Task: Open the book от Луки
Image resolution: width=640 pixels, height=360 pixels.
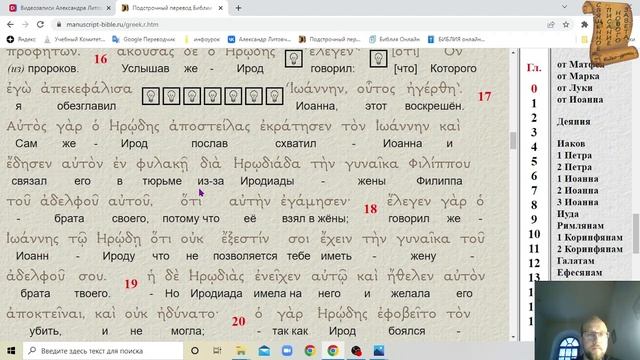Action: click(x=575, y=88)
